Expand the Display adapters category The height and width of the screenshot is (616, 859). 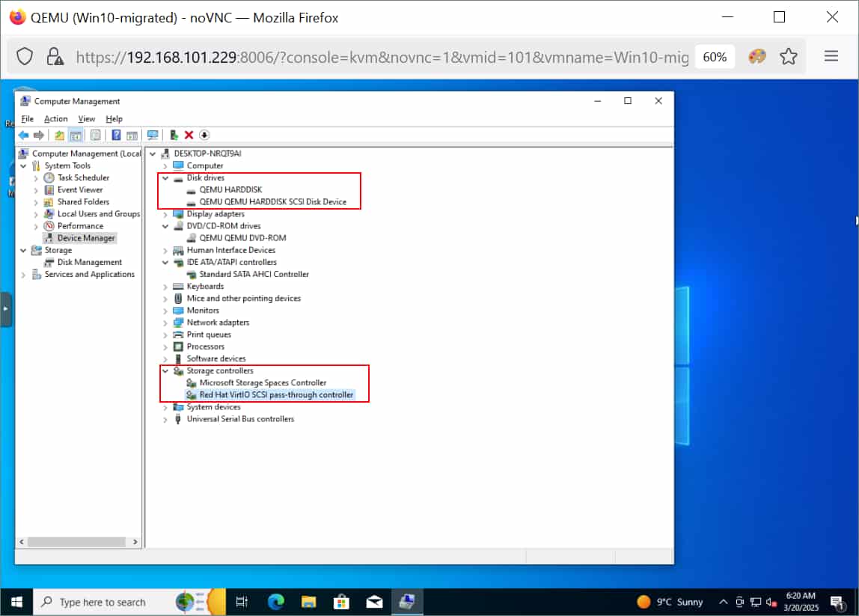165,214
